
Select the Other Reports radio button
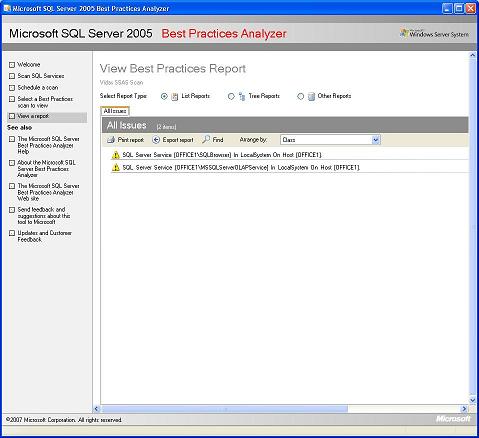(x=300, y=96)
